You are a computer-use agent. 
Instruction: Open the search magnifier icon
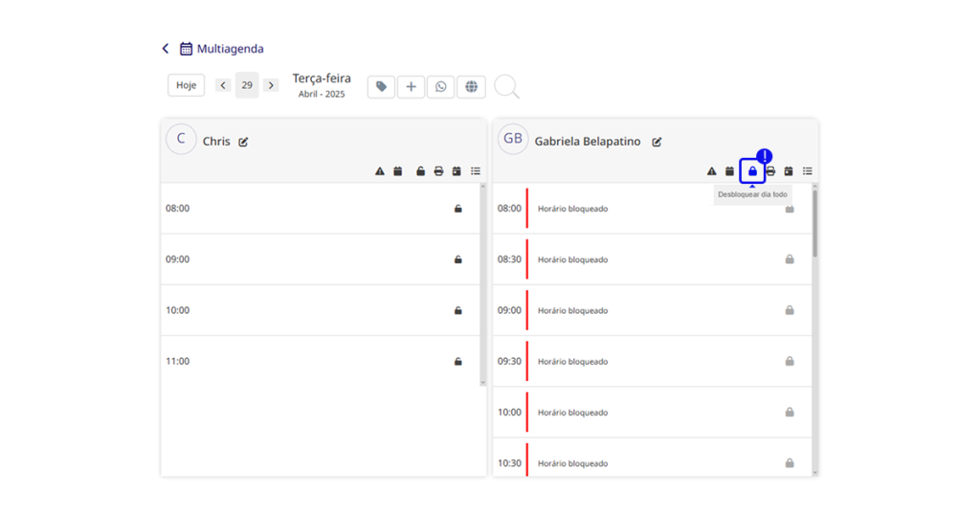pos(506,87)
